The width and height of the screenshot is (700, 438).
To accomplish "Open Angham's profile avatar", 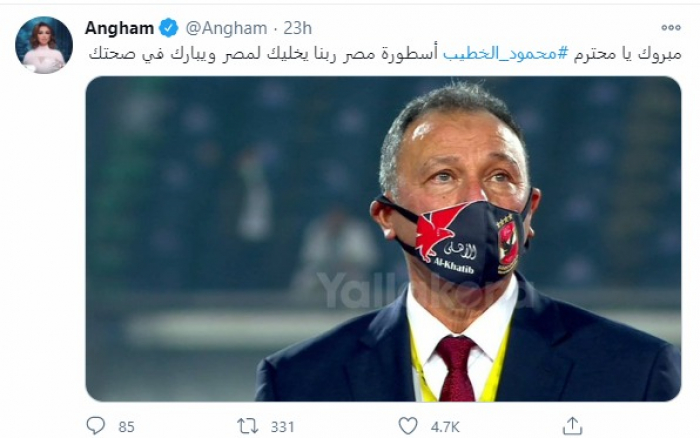I will point(44,45).
